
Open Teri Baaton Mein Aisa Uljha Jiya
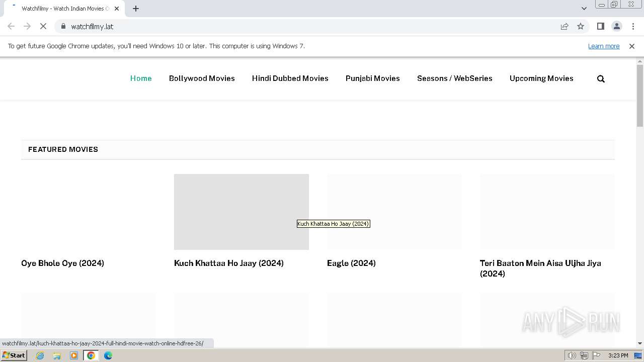click(540, 268)
